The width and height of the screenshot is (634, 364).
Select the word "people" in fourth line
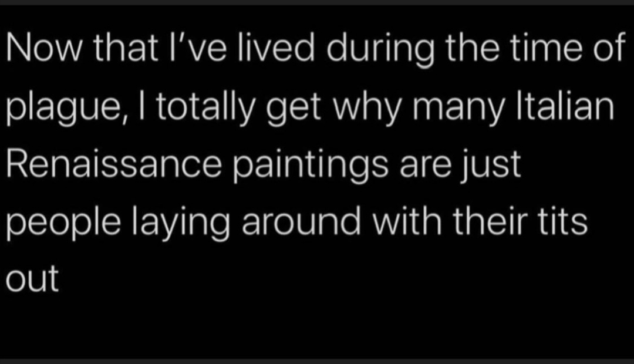point(63,224)
